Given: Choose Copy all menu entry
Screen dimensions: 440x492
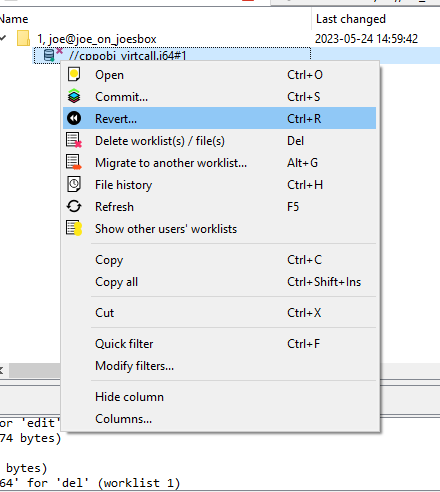Looking at the screenshot, I should (x=219, y=282).
